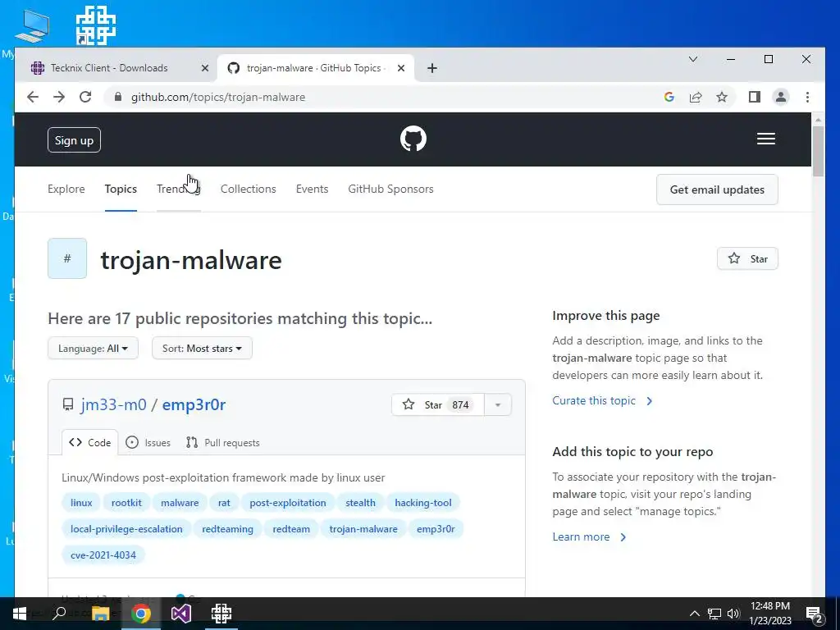This screenshot has height=630, width=840.
Task: Click the Sign up button
Action: pos(74,140)
